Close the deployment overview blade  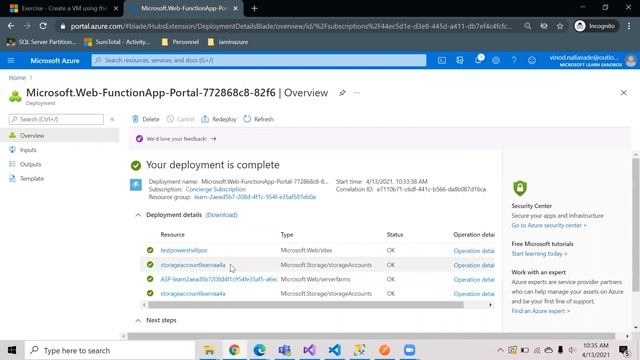tap(624, 93)
